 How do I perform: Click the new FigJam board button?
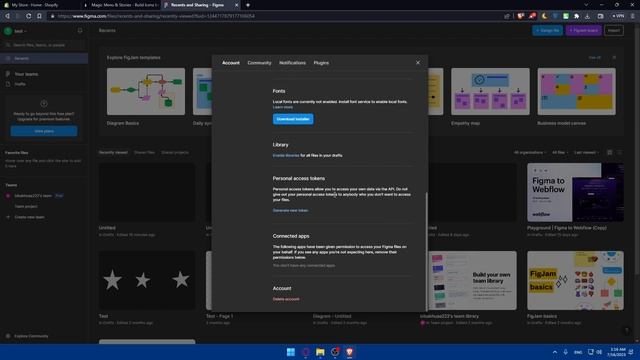tap(584, 31)
